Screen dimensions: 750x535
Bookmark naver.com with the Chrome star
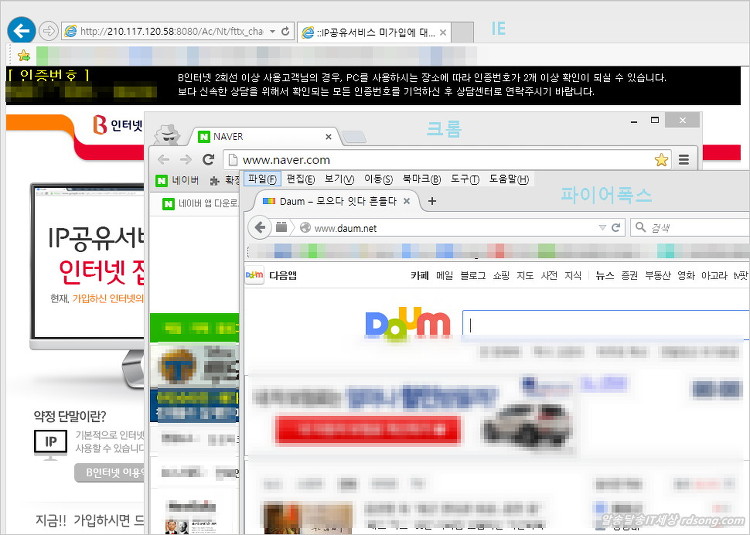tap(661, 159)
